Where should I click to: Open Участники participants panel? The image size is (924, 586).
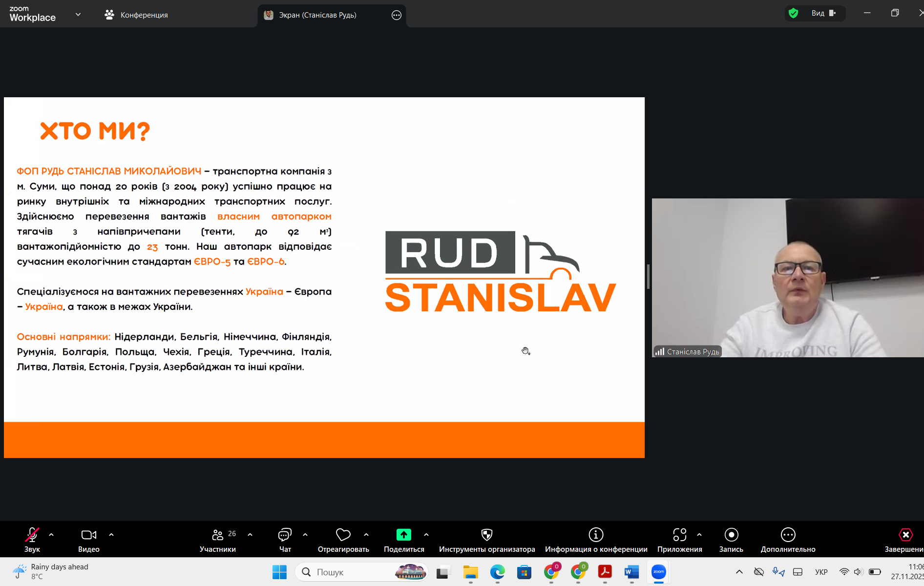[x=218, y=535]
